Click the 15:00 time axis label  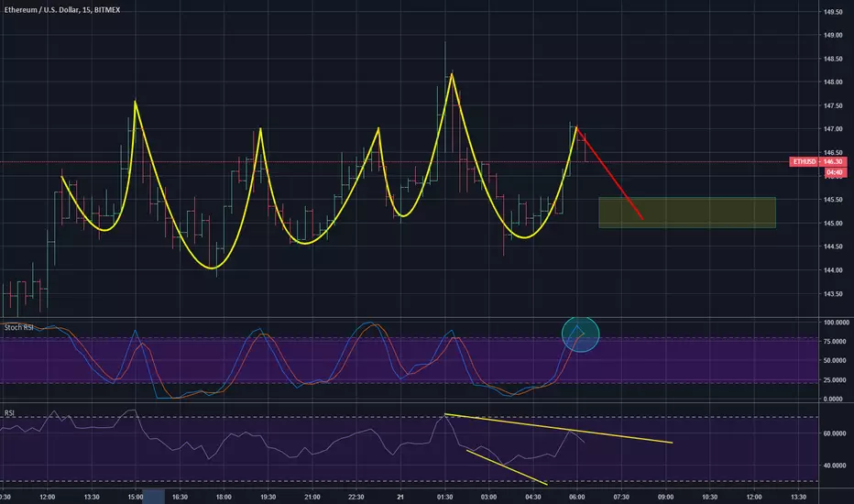pyautogui.click(x=136, y=497)
